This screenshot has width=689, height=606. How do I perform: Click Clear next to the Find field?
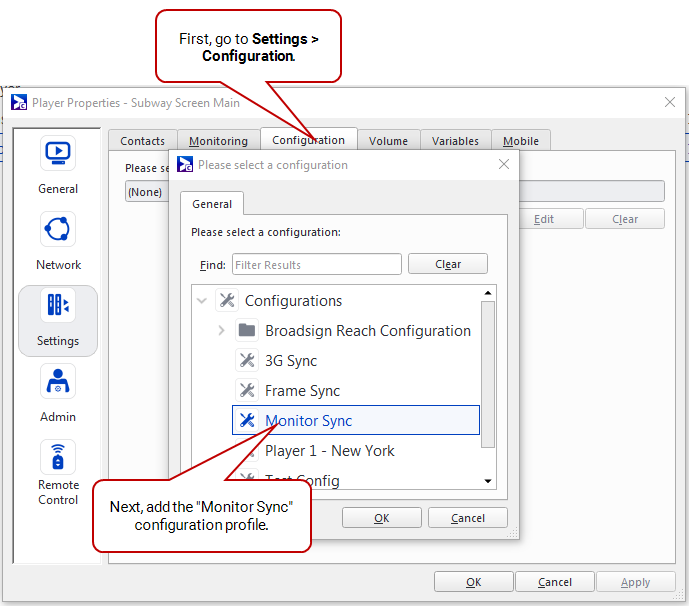click(x=447, y=264)
